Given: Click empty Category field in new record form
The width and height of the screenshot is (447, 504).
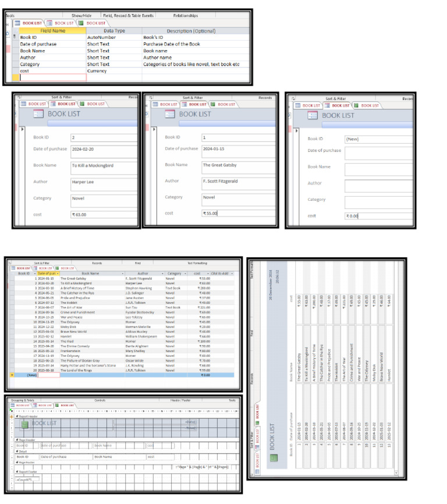Looking at the screenshot, I should [x=378, y=203].
